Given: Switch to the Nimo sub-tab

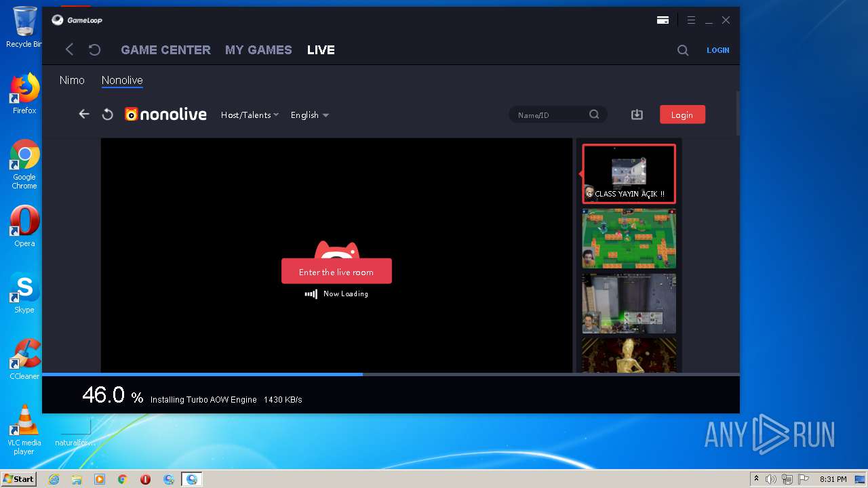Looking at the screenshot, I should point(72,80).
